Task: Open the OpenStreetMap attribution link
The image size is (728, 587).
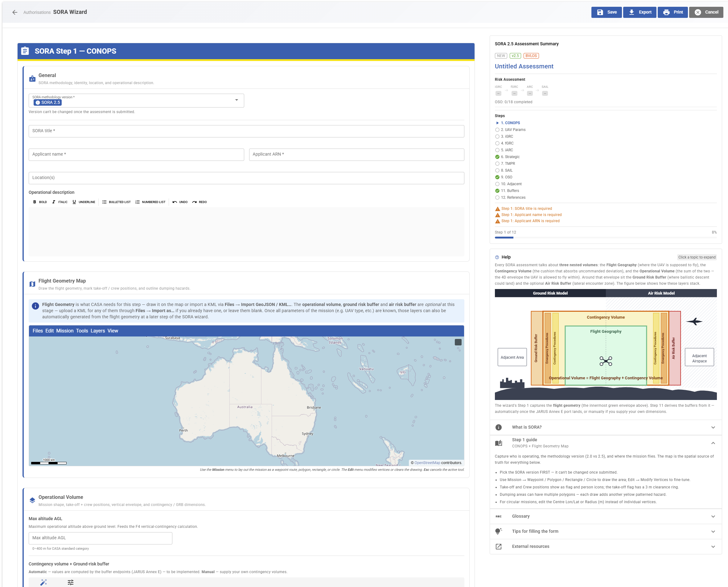Action: (x=427, y=463)
